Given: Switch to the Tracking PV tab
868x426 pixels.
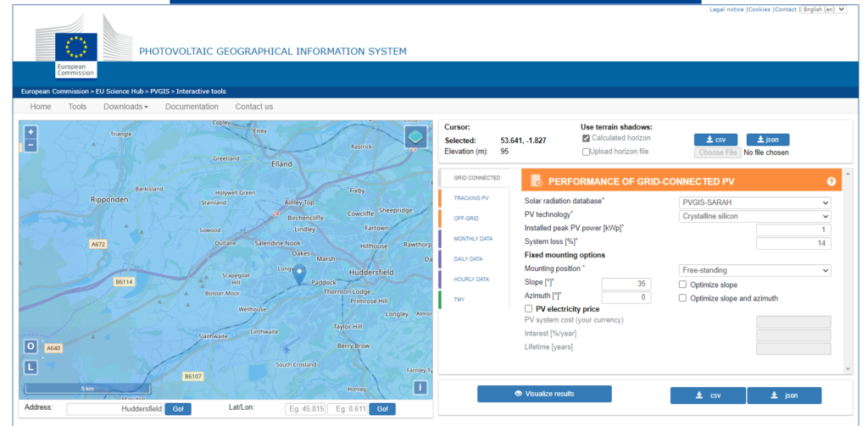Looking at the screenshot, I should (471, 197).
